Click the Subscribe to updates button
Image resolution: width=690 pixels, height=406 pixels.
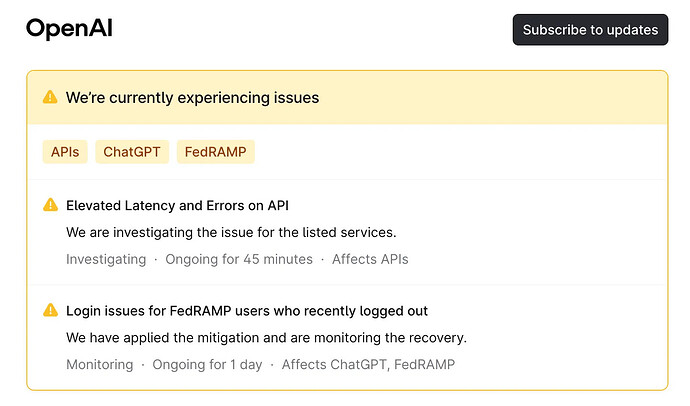590,29
